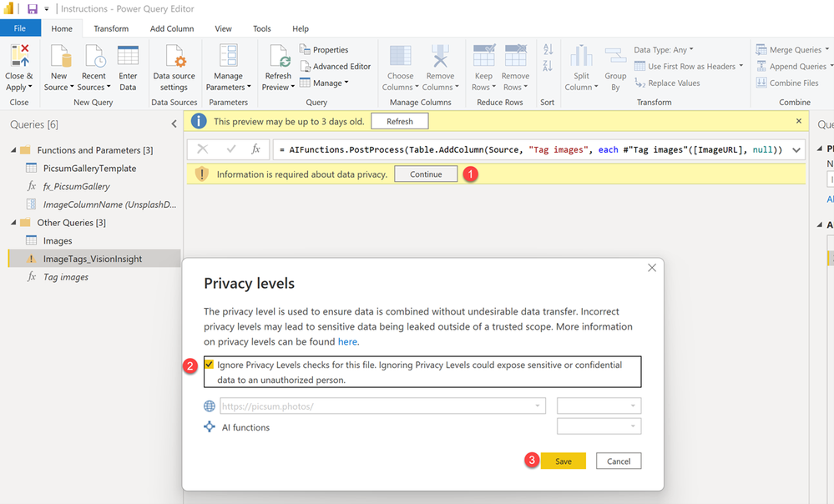Viewport: 834px width, 504px height.
Task: Click the Refresh button in notification
Action: click(x=400, y=121)
